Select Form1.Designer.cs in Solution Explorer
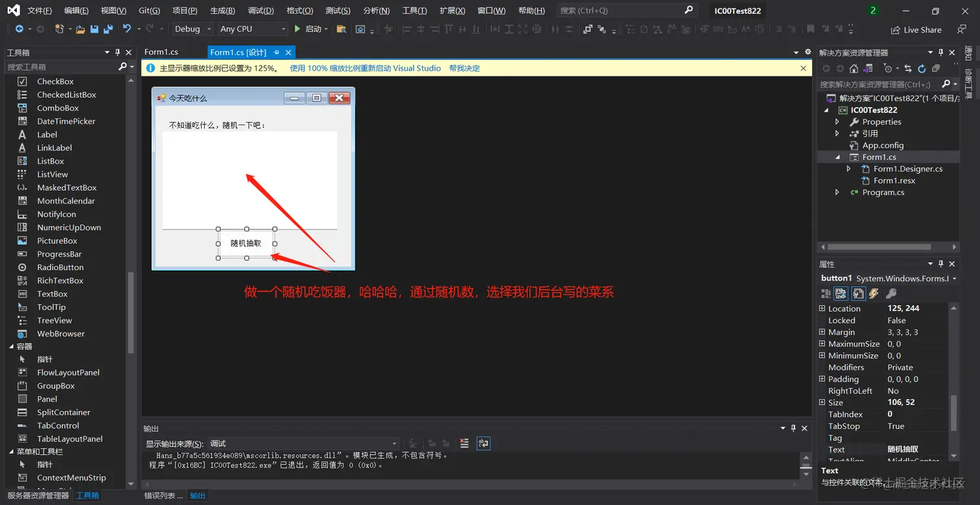 [x=907, y=169]
